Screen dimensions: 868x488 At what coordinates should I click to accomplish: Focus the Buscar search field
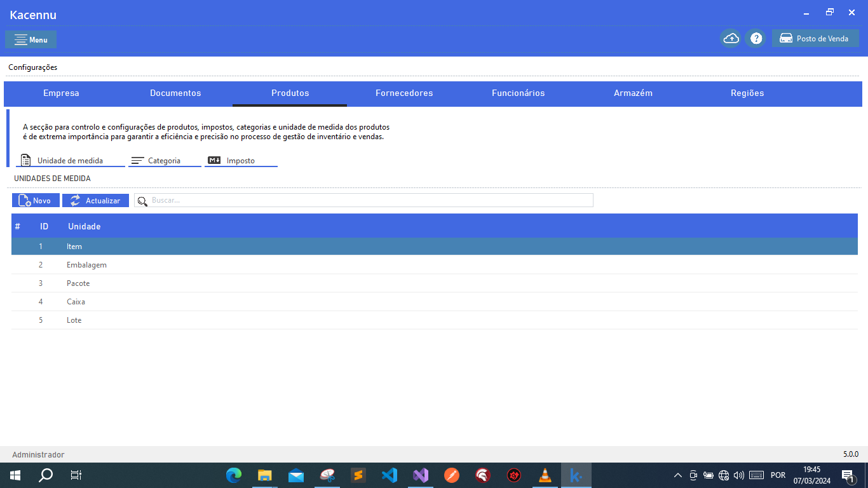363,200
